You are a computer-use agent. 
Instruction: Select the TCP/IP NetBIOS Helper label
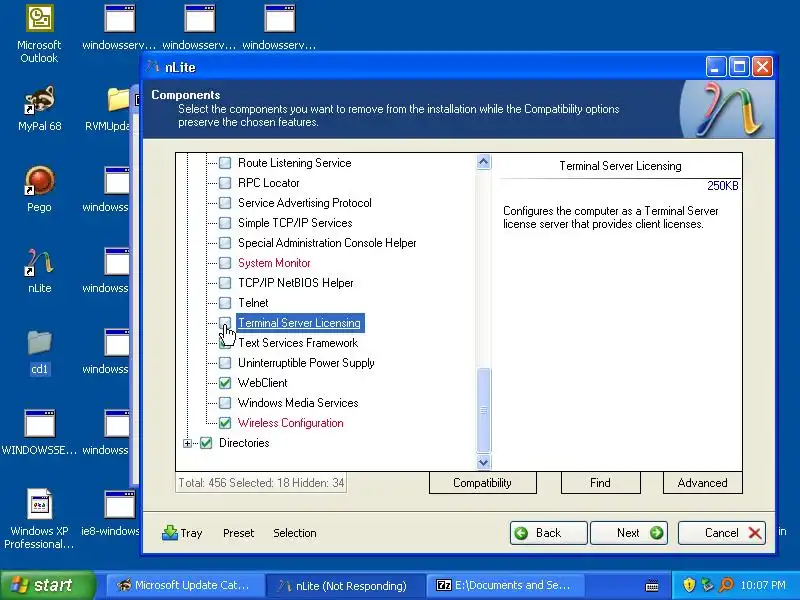click(x=295, y=283)
